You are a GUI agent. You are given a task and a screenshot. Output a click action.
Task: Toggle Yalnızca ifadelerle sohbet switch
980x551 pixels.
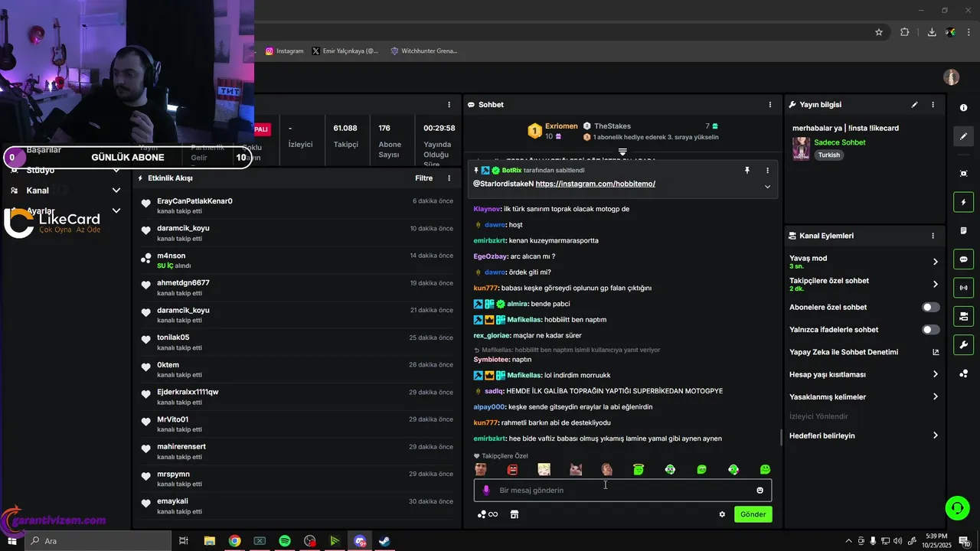pyautogui.click(x=931, y=330)
